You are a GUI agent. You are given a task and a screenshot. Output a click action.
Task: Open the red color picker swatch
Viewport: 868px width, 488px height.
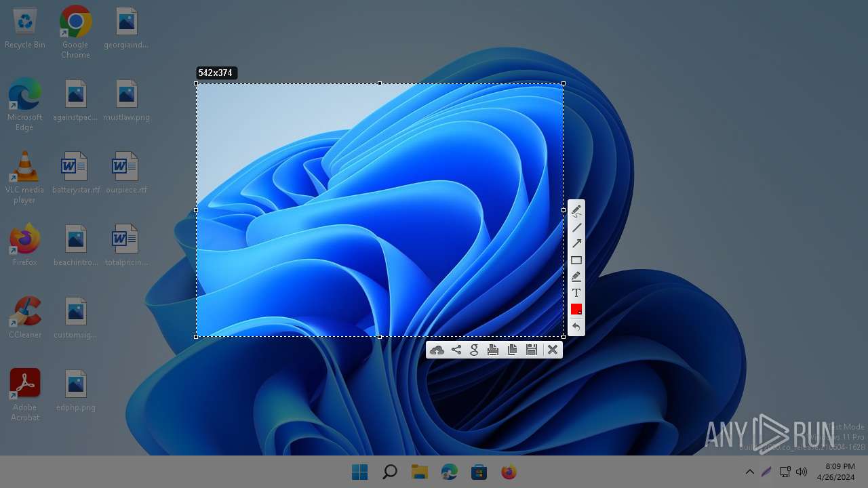576,309
